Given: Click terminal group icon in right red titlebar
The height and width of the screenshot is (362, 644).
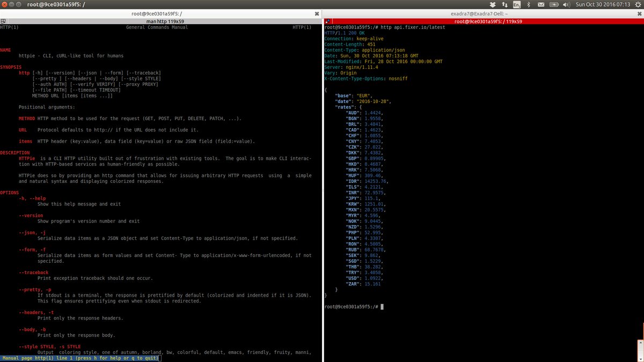Looking at the screenshot, I should [327, 21].
